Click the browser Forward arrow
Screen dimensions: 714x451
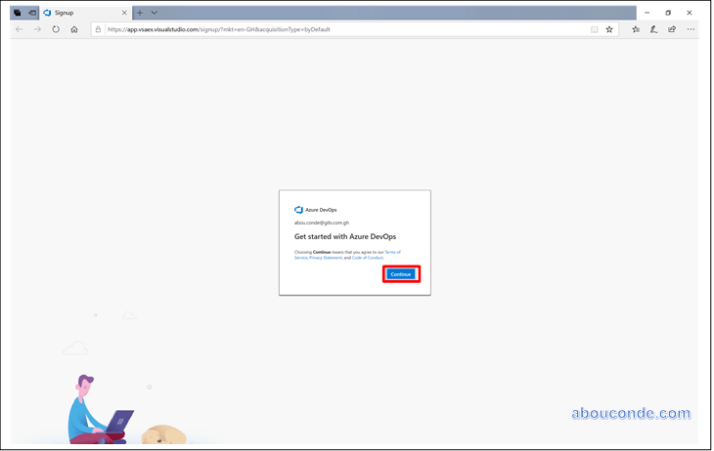(x=38, y=29)
